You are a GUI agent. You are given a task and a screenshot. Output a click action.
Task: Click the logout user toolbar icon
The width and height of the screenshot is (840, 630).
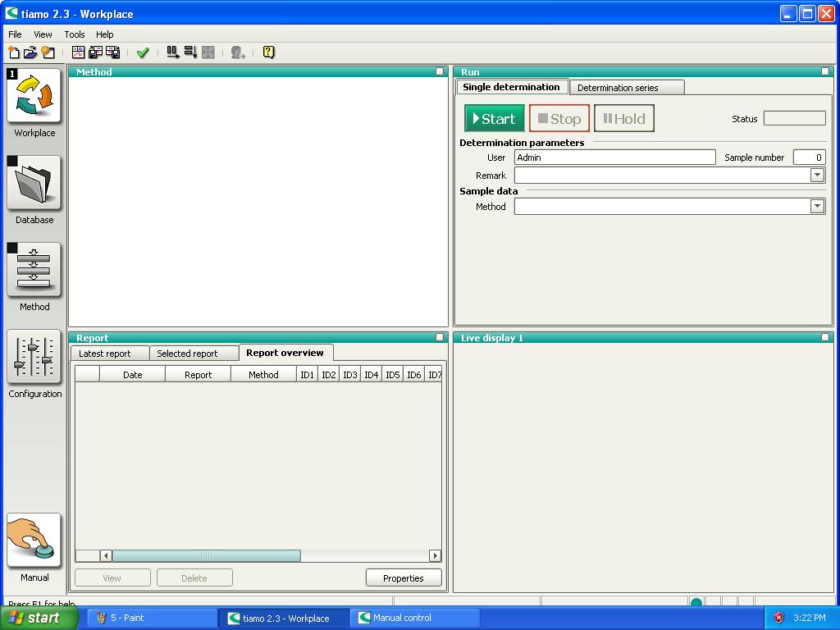coord(238,52)
